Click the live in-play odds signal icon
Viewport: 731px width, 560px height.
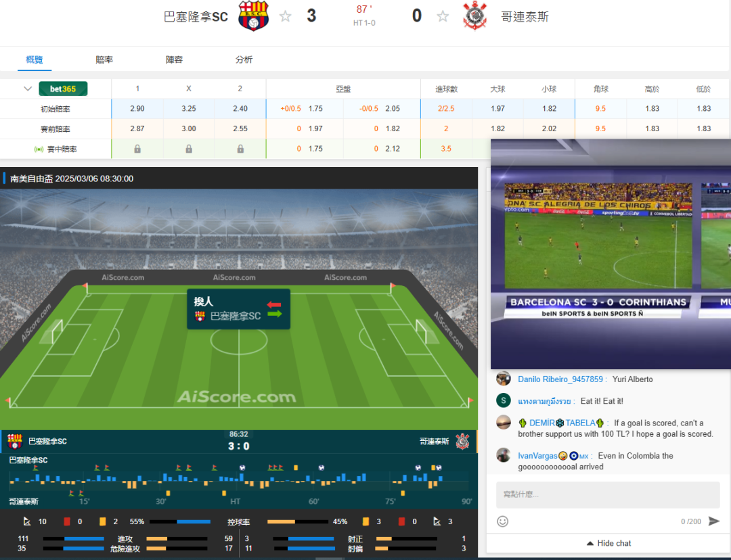pos(39,149)
